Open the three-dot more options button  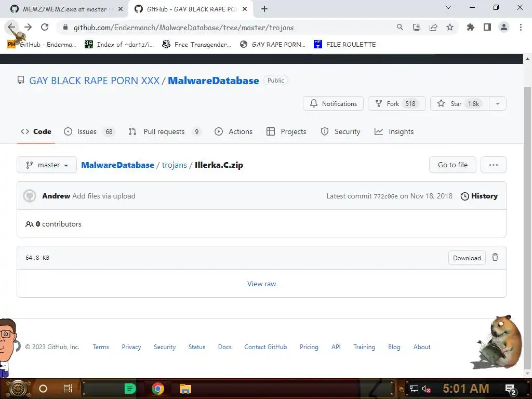pos(494,165)
